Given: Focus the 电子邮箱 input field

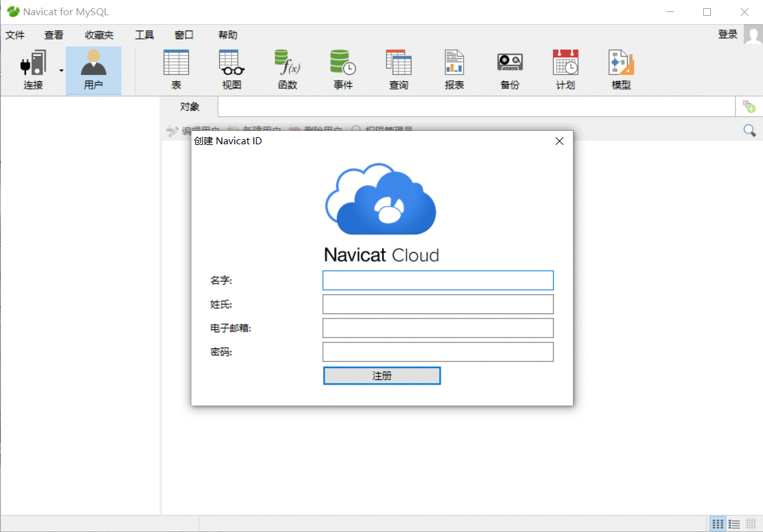Looking at the screenshot, I should [438, 328].
